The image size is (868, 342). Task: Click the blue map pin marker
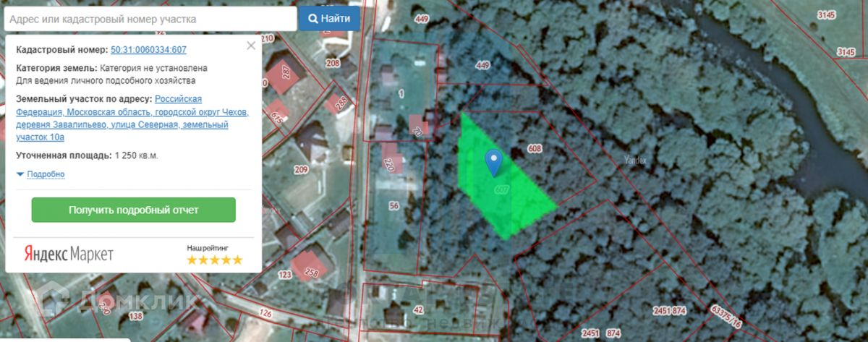(493, 163)
